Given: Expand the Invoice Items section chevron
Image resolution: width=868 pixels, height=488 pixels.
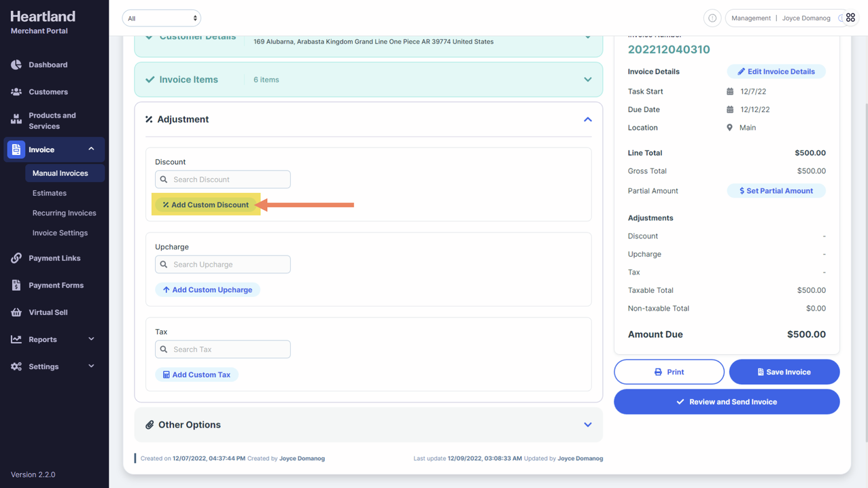Looking at the screenshot, I should click(x=588, y=80).
